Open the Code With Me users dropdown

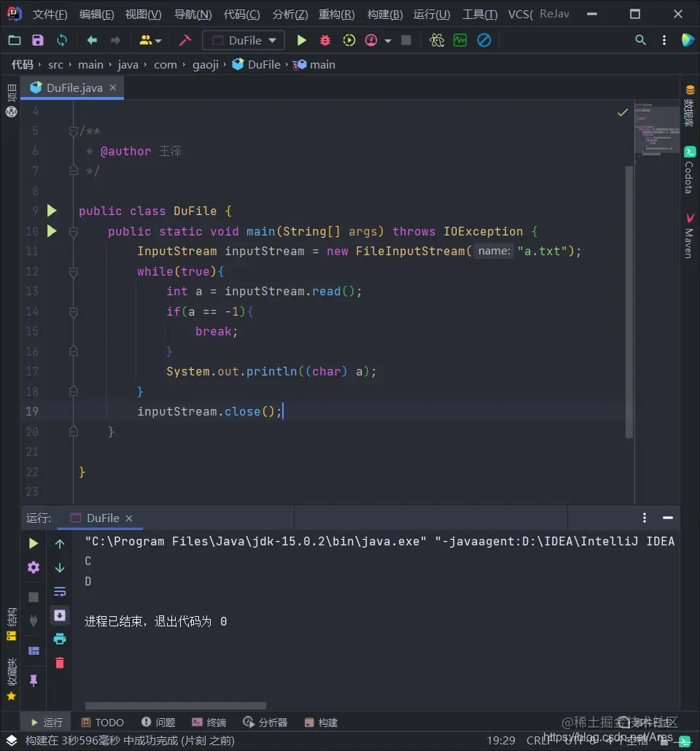point(150,40)
